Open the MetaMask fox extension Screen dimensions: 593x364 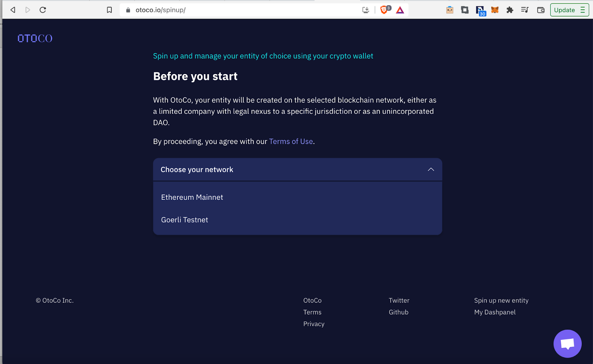pos(495,10)
